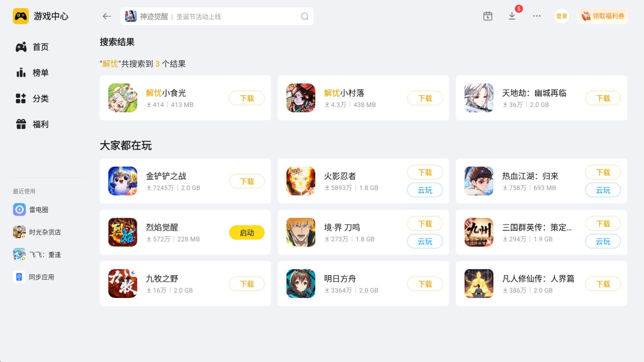The height and width of the screenshot is (362, 644).
Task: Click the back arrow beside the search box
Action: (107, 16)
